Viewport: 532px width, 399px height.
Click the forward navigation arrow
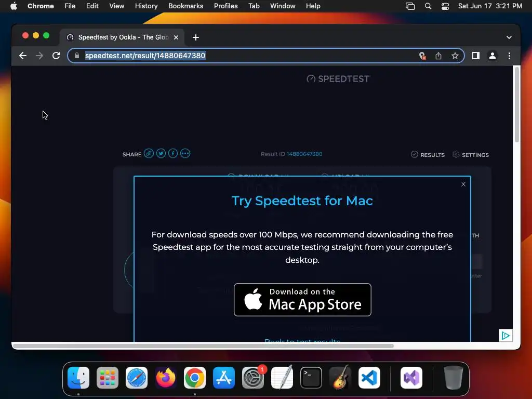click(x=39, y=56)
